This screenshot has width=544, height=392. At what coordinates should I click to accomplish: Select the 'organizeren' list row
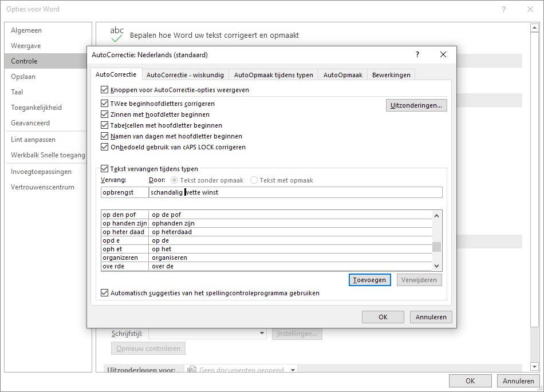pyautogui.click(x=266, y=258)
